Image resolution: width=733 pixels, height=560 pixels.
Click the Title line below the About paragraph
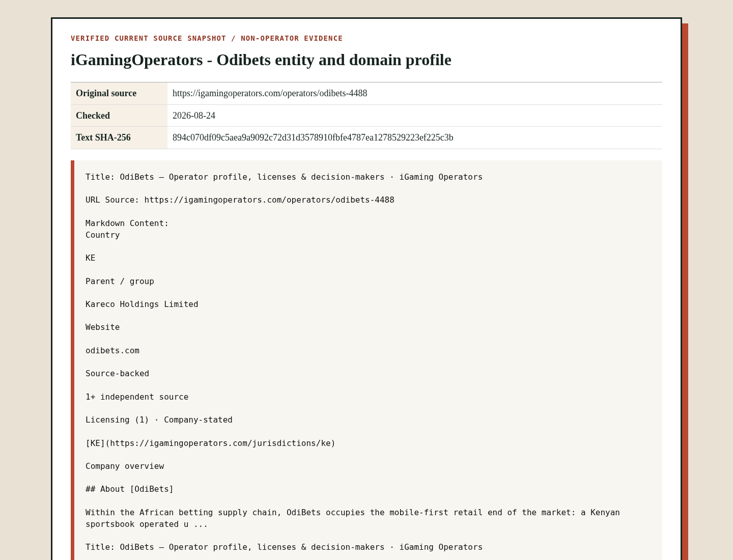pos(284,547)
